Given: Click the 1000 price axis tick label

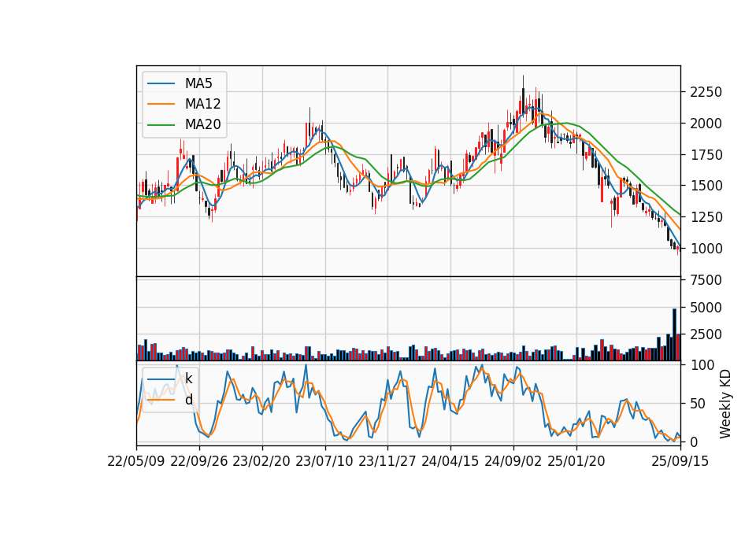Looking at the screenshot, I should (x=706, y=248).
